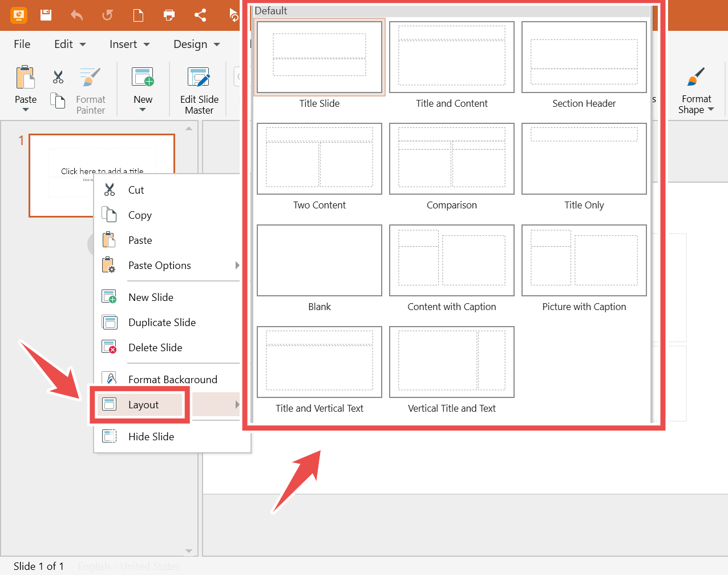This screenshot has height=575, width=728.
Task: Save the presentation
Action: coord(46,15)
